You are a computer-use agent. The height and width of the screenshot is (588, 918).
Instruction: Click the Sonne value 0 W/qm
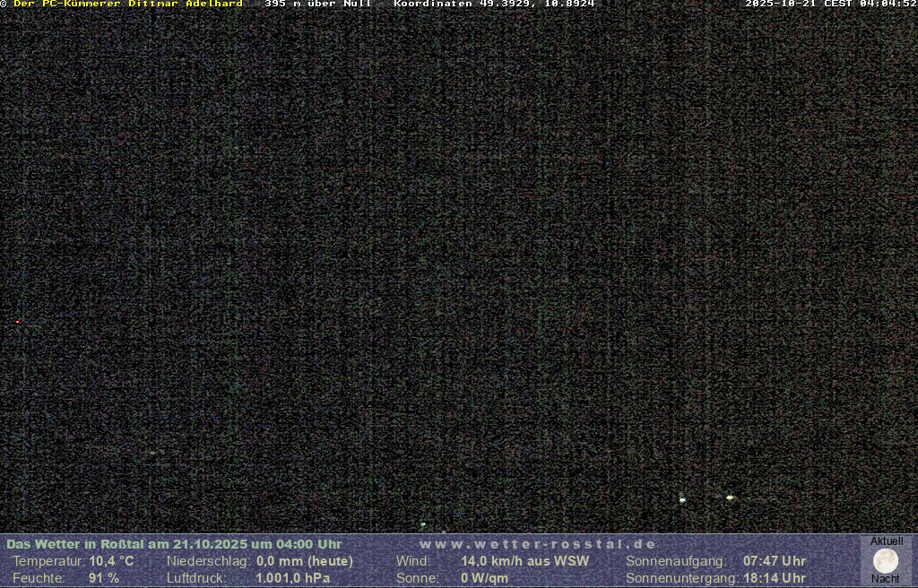[484, 578]
